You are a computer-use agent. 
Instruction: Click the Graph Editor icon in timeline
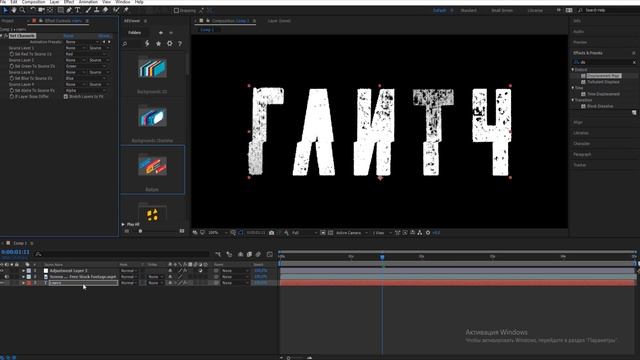point(269,254)
